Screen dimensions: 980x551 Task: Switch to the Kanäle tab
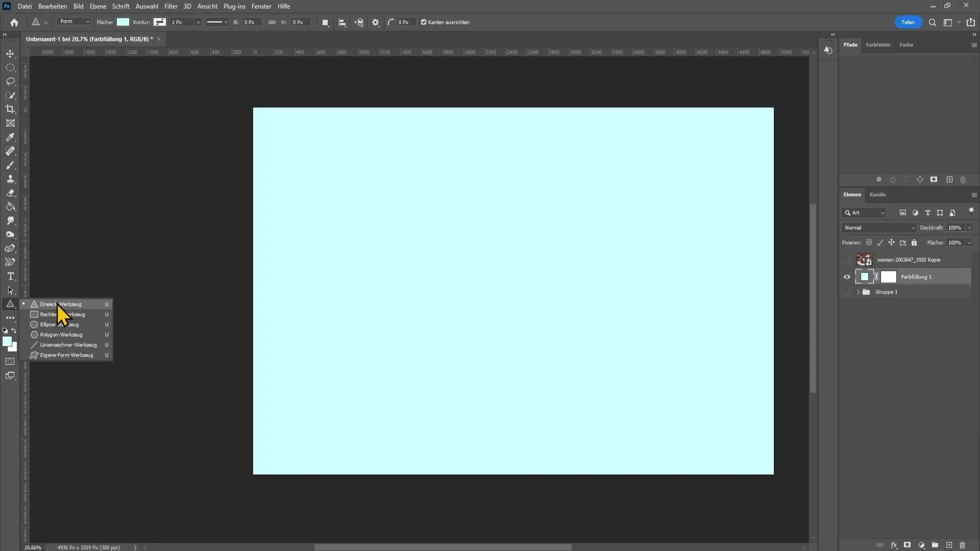[877, 194]
